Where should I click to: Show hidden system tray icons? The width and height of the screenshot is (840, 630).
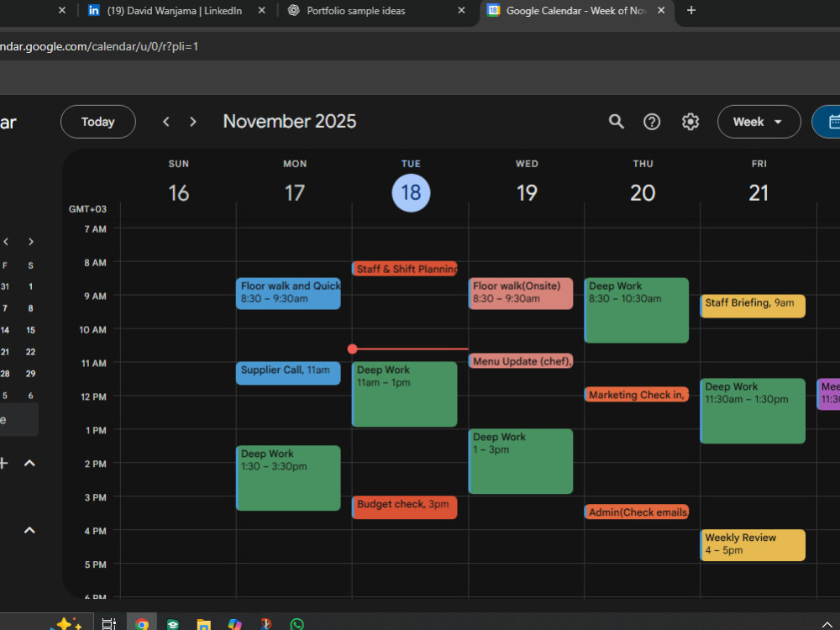point(827,624)
